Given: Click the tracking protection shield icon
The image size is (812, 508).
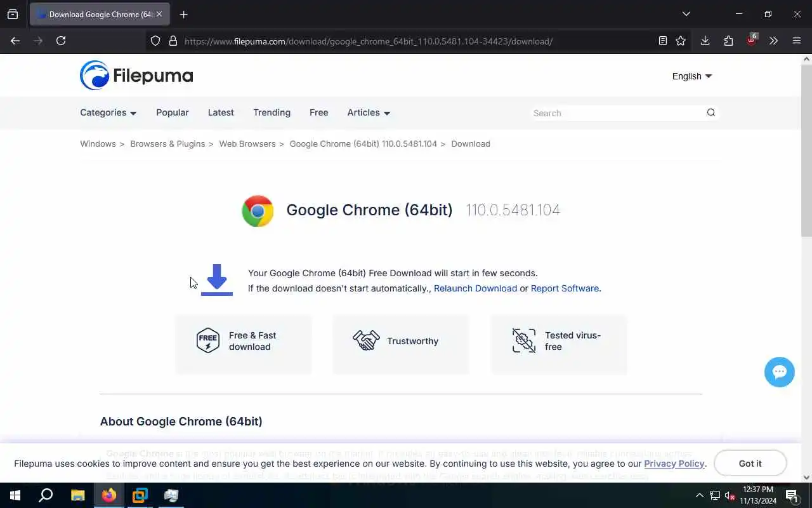Looking at the screenshot, I should coord(155,41).
